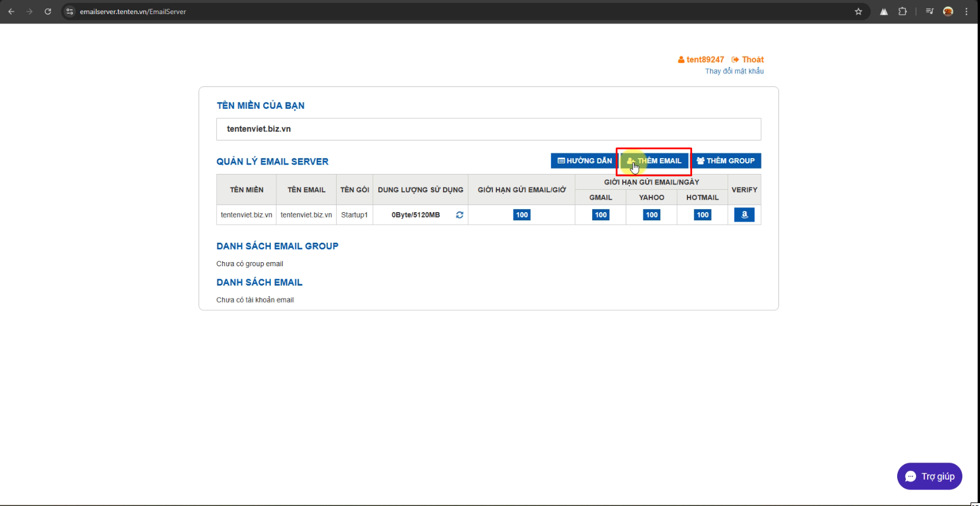Click the tentenviet.biz.vn domain field

point(489,129)
